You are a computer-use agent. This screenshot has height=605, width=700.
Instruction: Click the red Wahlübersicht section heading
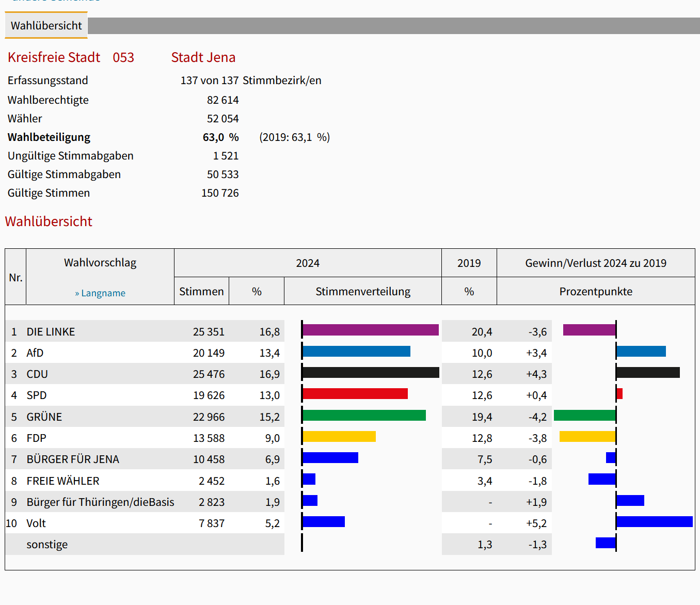click(x=49, y=221)
